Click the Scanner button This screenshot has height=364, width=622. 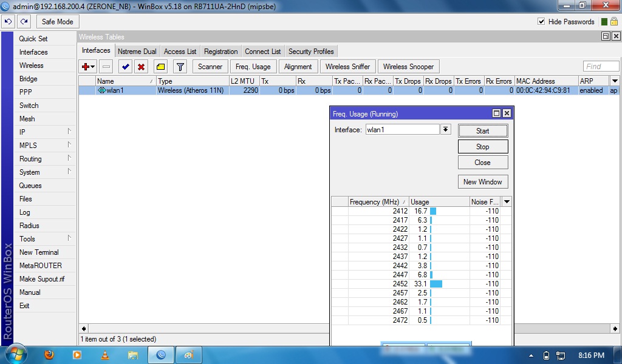pos(210,67)
